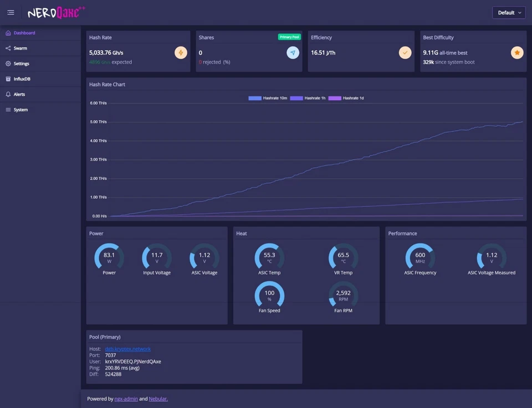Toggle the hamburger sidebar menu

(11, 13)
